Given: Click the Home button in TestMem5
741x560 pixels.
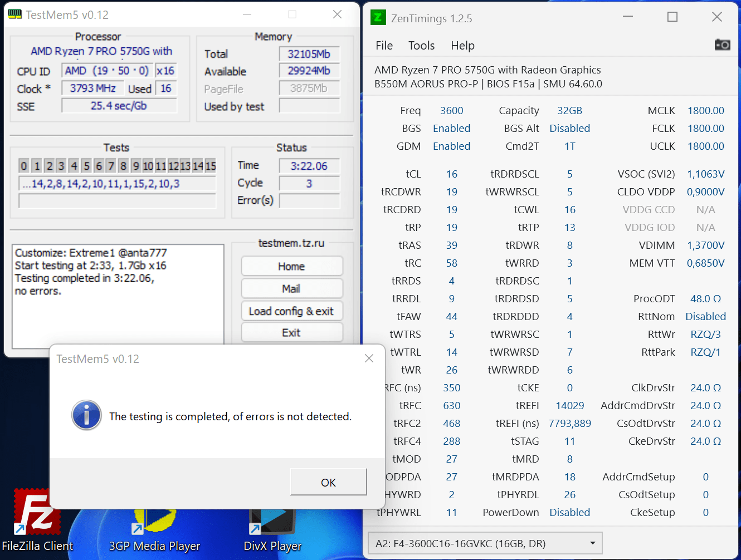Looking at the screenshot, I should coord(291,267).
